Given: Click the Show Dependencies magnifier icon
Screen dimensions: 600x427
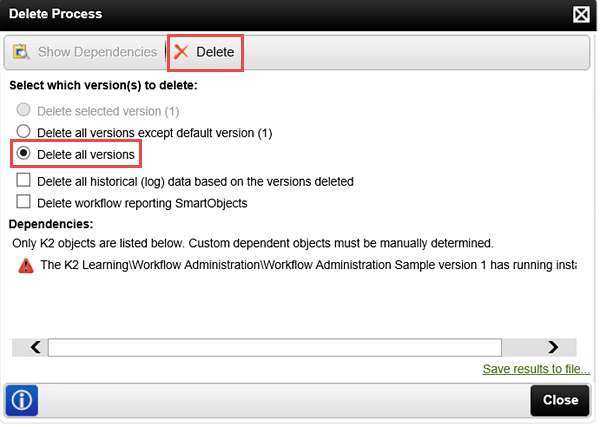Looking at the screenshot, I should (x=21, y=52).
